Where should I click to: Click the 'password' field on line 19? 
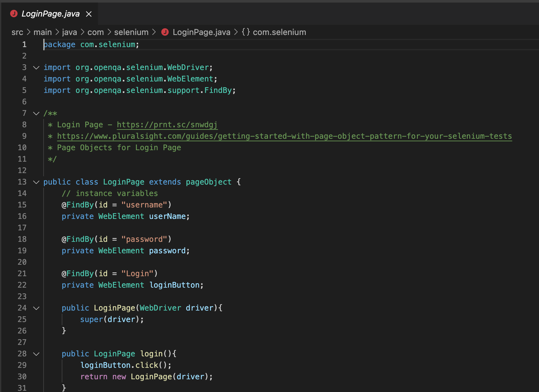click(167, 251)
